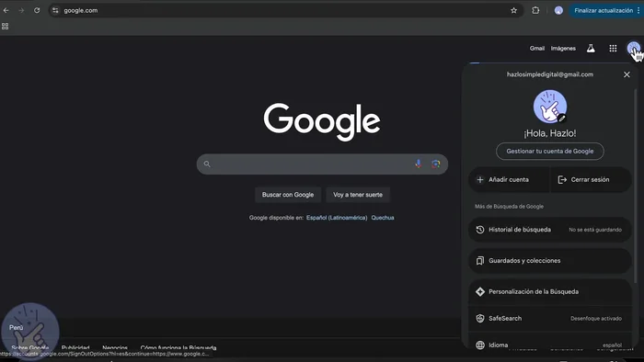Click Finalizar actualización button
Image resolution: width=644 pixels, height=362 pixels.
pos(603,10)
